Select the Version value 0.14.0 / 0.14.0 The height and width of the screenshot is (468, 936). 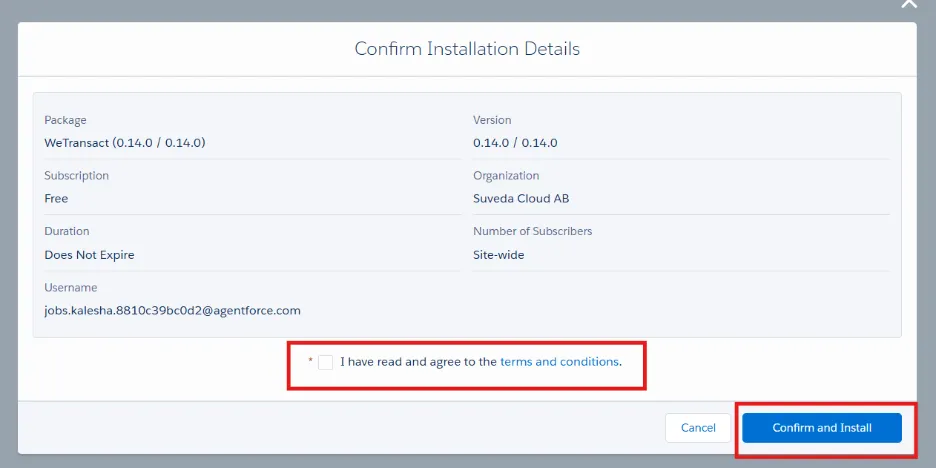[x=515, y=143]
